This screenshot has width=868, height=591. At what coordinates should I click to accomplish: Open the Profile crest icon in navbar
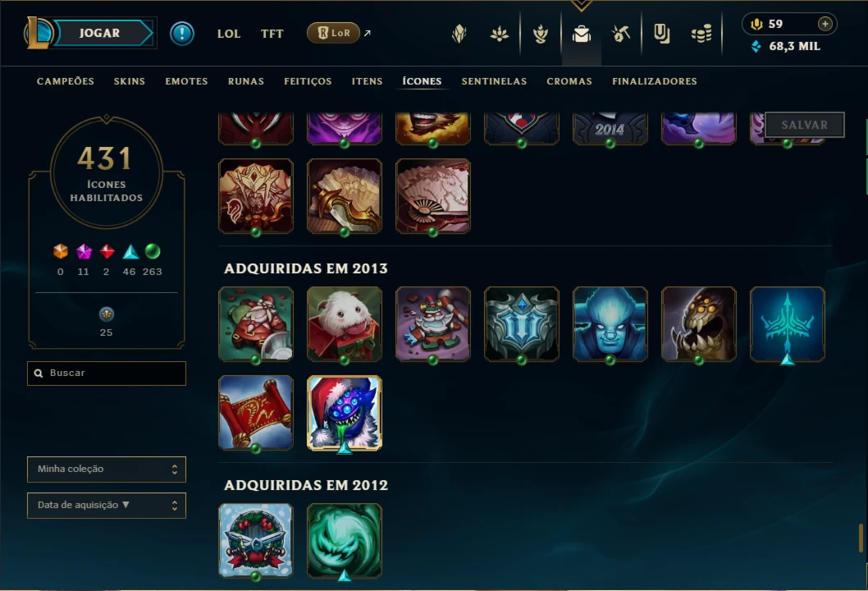coord(459,34)
